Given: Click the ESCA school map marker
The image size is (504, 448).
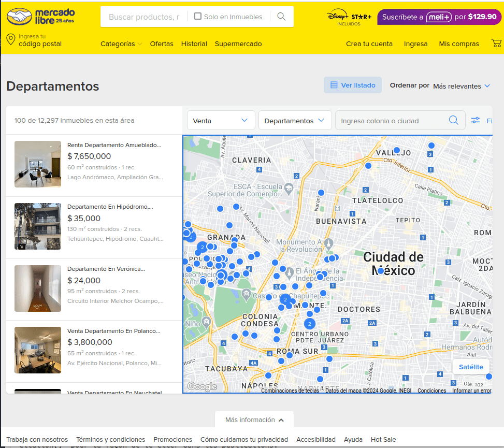Looking at the screenshot, I should coord(289,189).
